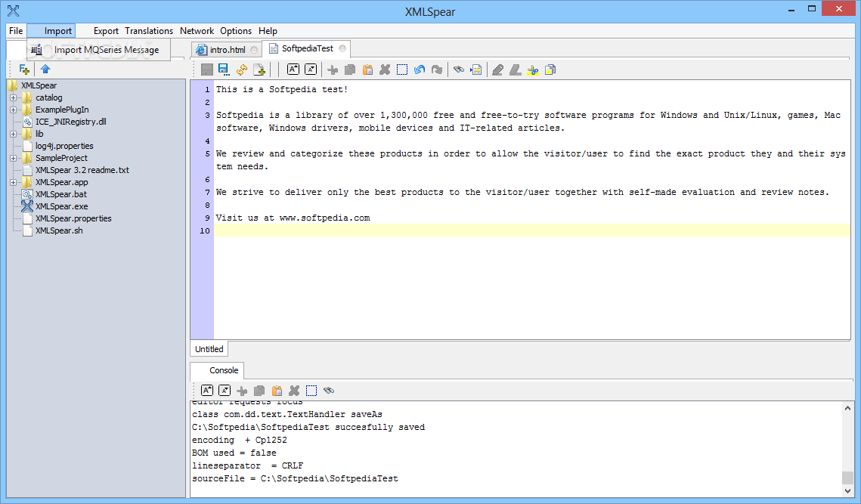Open the Import menu
This screenshot has width=861, height=504.
pyautogui.click(x=51, y=31)
